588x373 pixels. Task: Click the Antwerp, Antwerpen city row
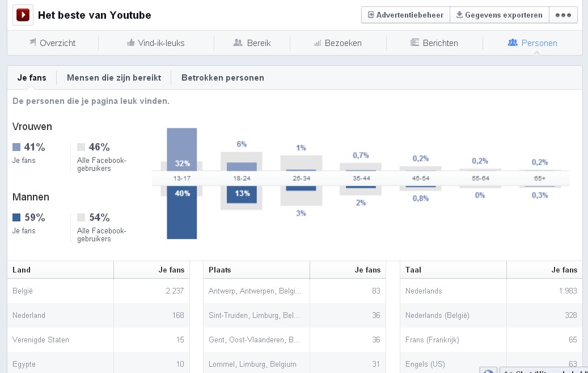click(294, 291)
